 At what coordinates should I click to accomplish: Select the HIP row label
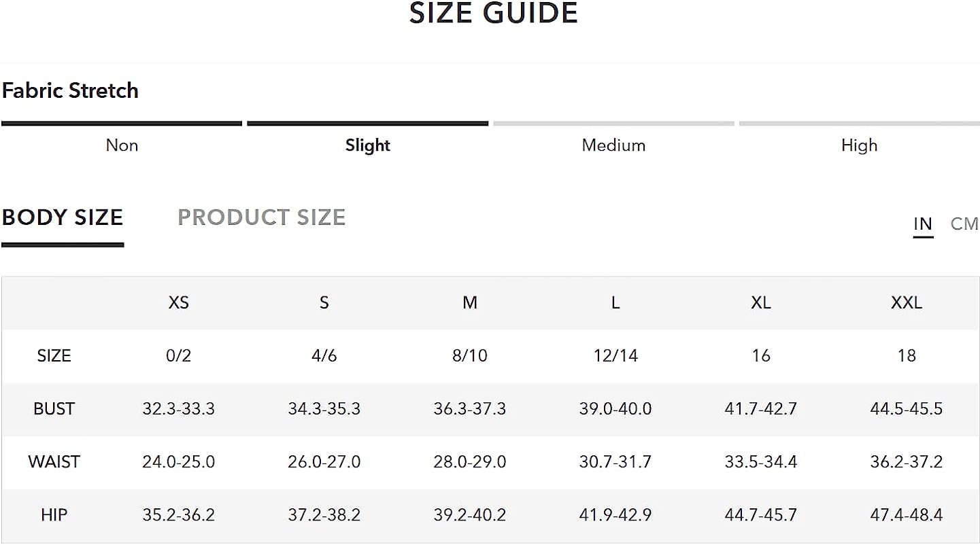[54, 514]
